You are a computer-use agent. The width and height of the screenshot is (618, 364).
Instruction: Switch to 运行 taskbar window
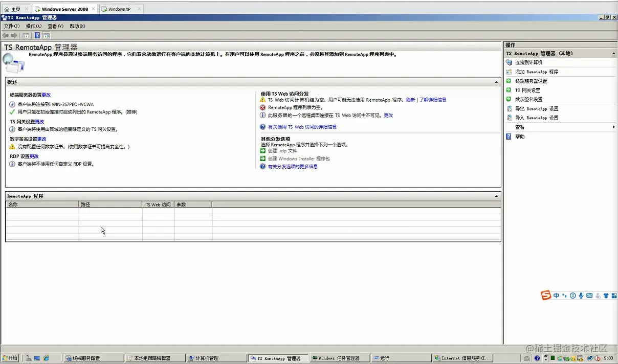401,358
